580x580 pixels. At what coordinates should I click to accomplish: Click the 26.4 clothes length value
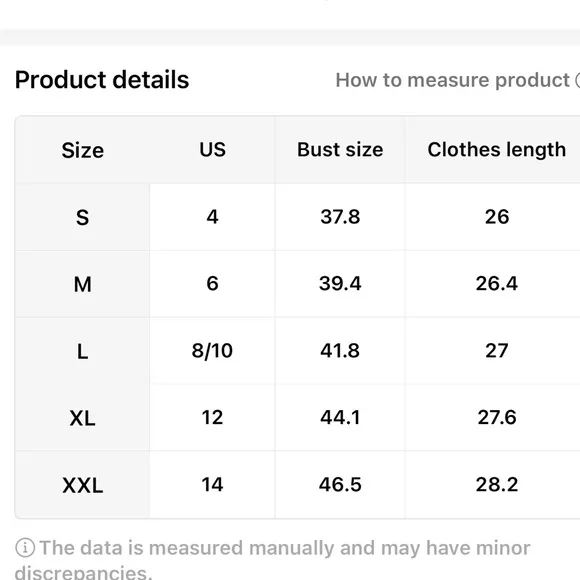[x=496, y=283]
